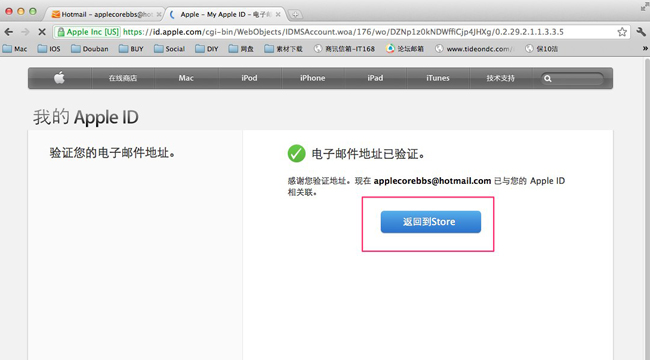
Task: Open the Social bookmarks folder
Action: pyautogui.click(x=170, y=49)
